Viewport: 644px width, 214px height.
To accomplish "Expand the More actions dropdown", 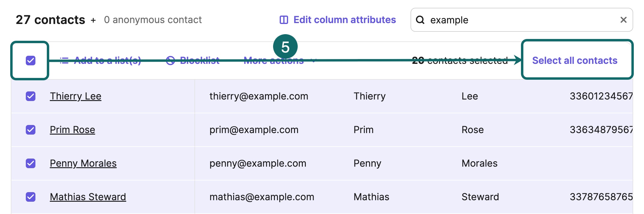I will pos(273,61).
